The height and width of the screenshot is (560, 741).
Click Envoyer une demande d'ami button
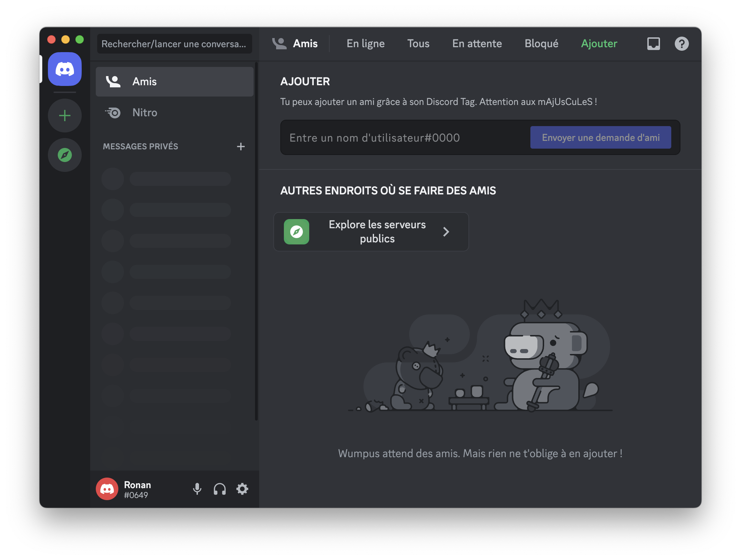(601, 137)
